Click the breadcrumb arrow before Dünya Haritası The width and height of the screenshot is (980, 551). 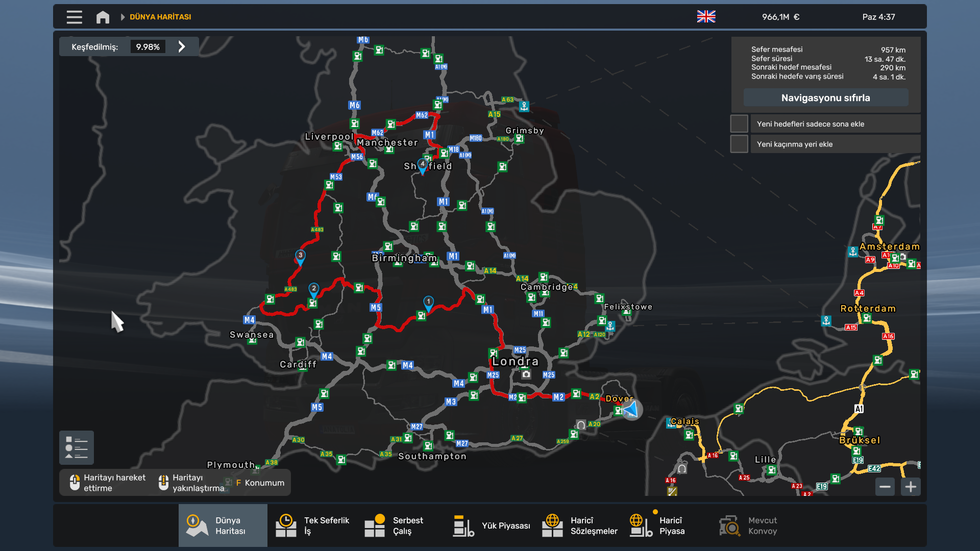[122, 17]
